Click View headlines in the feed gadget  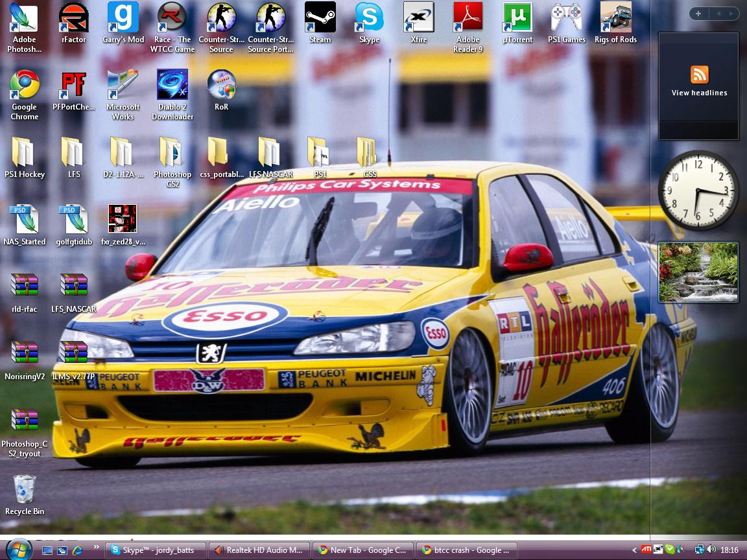point(700,93)
